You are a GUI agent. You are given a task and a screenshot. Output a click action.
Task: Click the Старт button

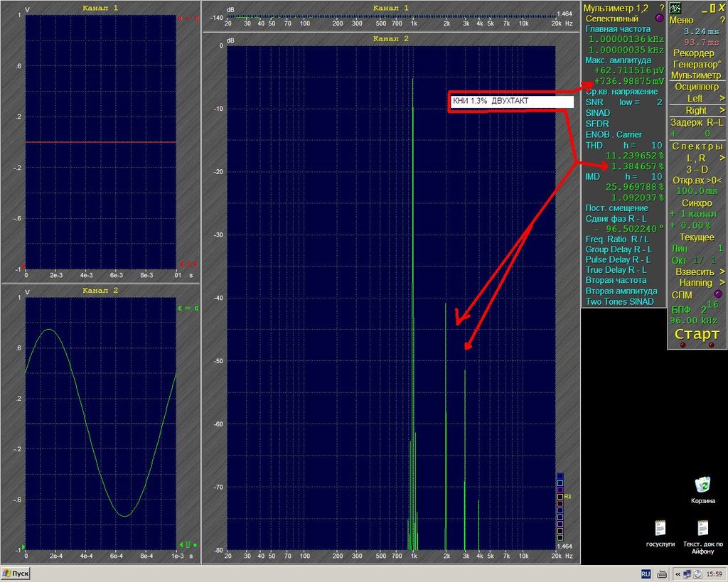coord(697,334)
